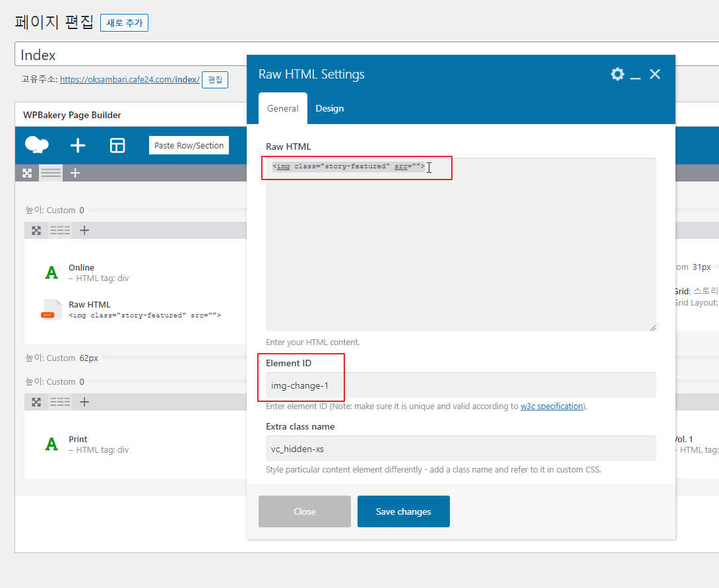Click the Index page title field
Screen dimensions: 719x588
click(x=367, y=55)
